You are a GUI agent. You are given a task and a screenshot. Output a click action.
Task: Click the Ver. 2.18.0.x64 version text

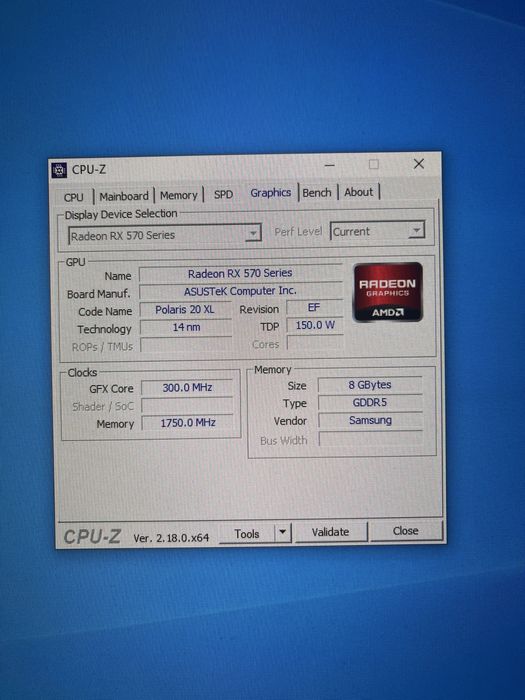point(171,538)
